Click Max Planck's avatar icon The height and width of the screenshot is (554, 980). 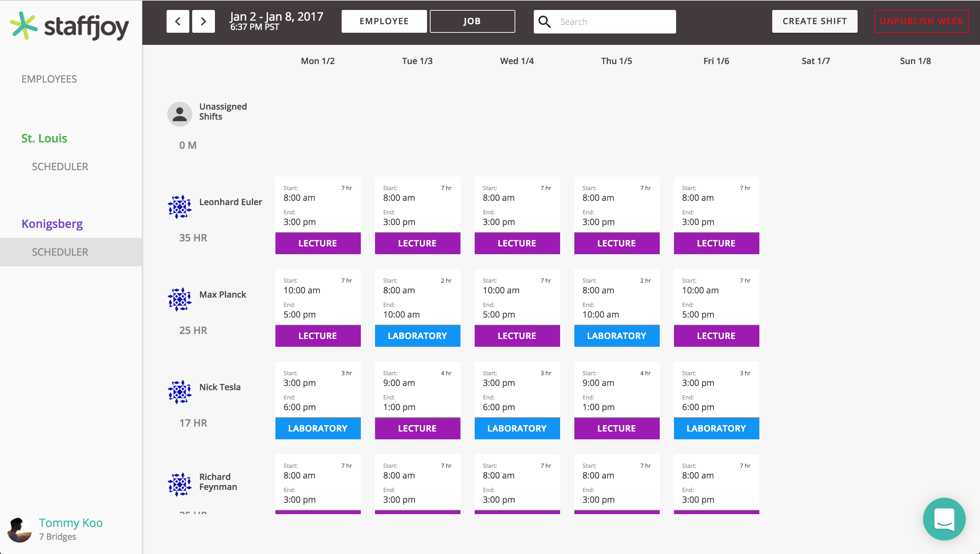180,299
